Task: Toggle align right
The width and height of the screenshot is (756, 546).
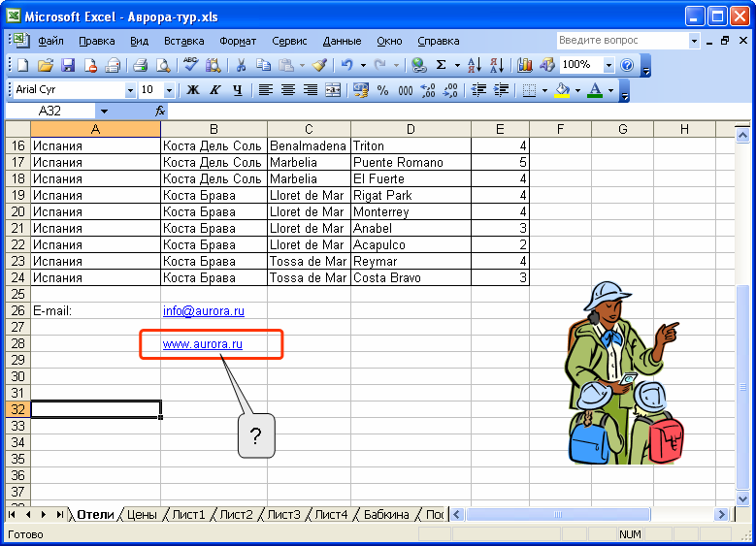Action: click(x=311, y=90)
